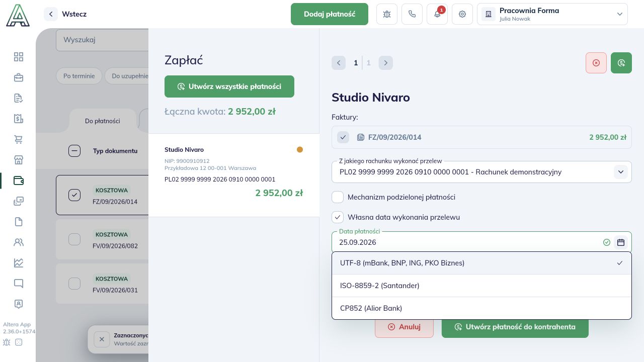Viewport: 644px width, 362px height.
Task: Open the store sidebar icon
Action: click(19, 160)
